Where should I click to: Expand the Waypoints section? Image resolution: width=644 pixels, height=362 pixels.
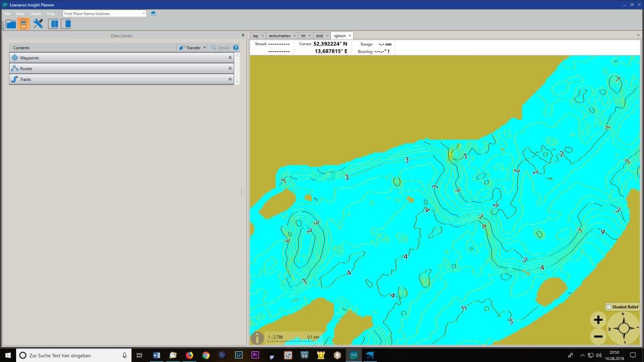tap(230, 58)
